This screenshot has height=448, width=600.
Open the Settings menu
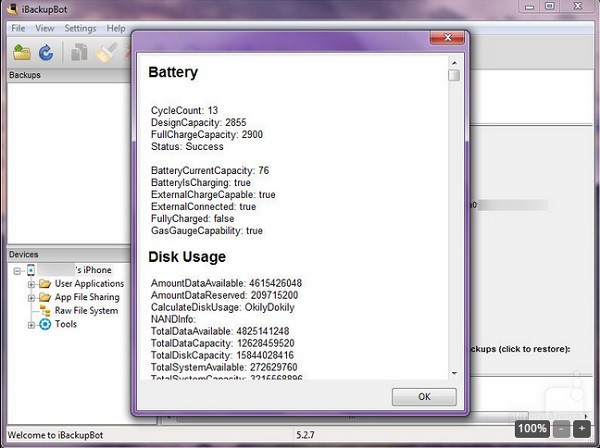80,28
